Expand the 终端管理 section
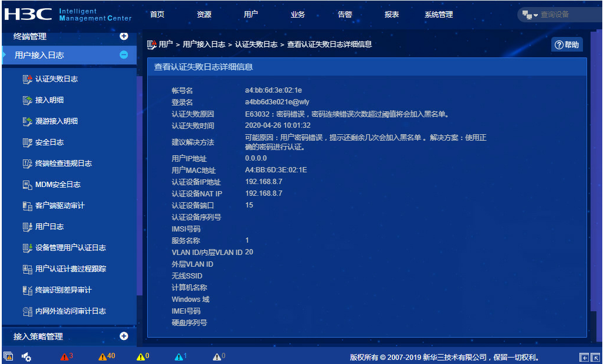This screenshot has width=607, height=364. click(x=124, y=36)
